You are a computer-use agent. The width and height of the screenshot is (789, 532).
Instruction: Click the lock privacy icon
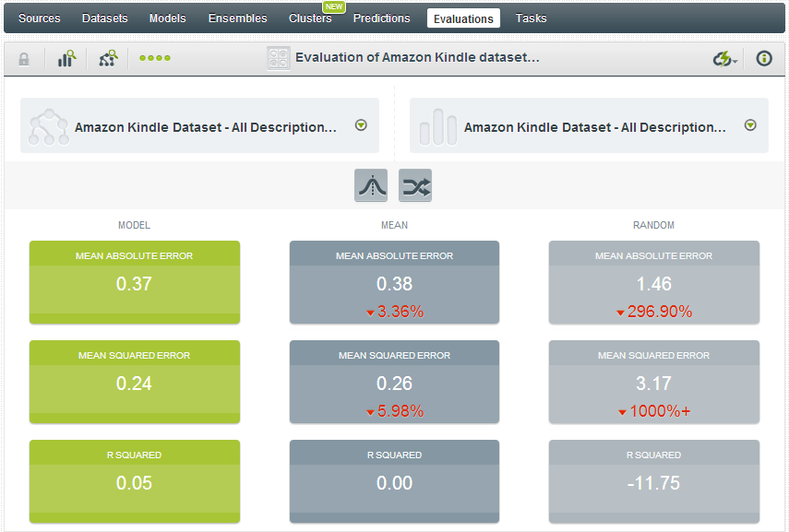tap(24, 58)
